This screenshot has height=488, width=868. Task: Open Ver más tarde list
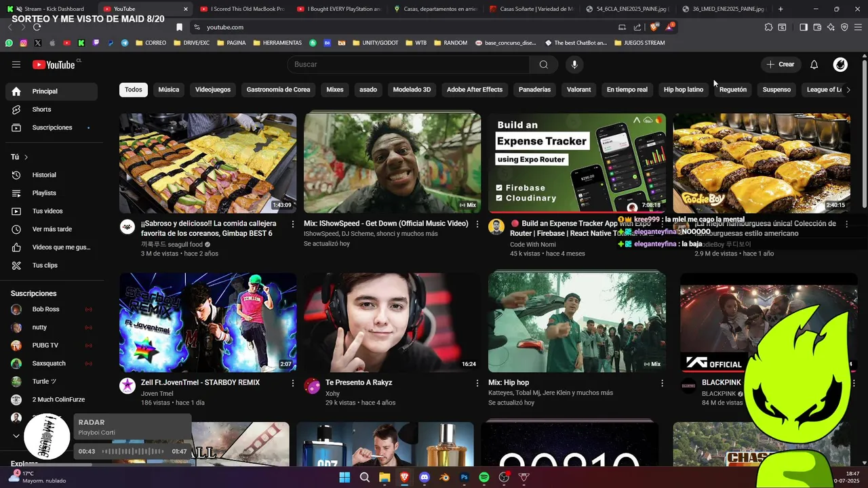(x=51, y=229)
